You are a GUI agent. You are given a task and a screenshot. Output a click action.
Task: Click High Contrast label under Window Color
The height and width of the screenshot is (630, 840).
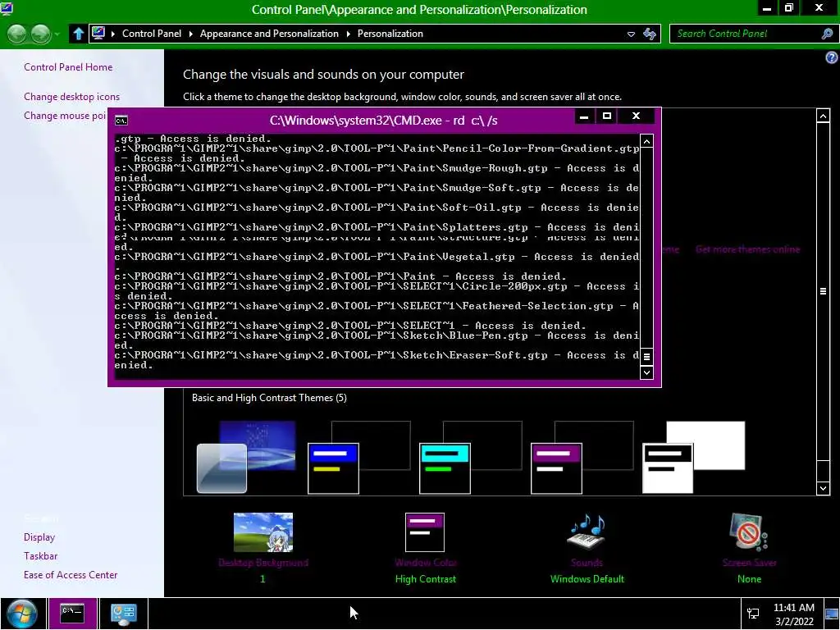pos(426,579)
